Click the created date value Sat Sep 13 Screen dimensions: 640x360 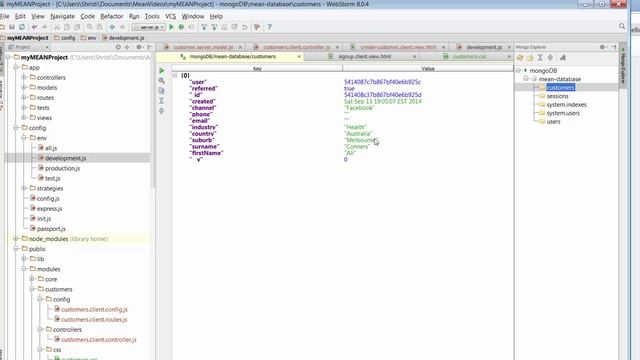pyautogui.click(x=382, y=101)
